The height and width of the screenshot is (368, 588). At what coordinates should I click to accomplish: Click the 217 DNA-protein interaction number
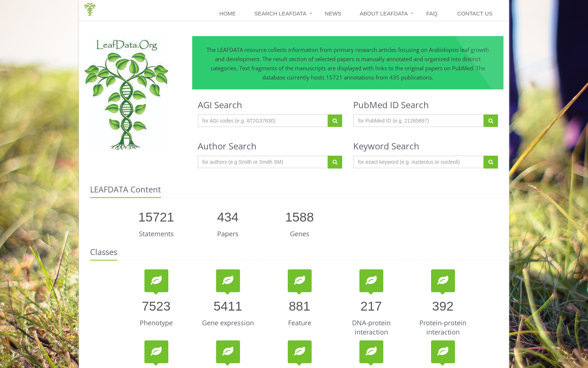[x=371, y=306]
